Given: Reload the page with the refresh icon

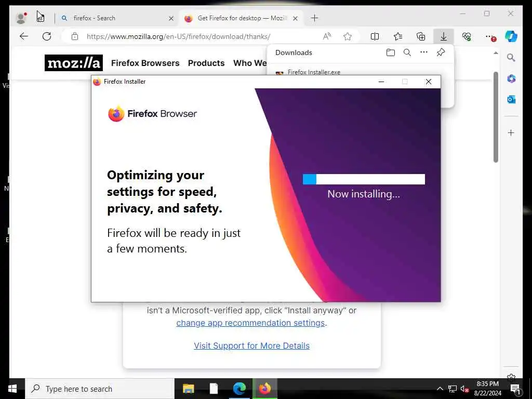Looking at the screenshot, I should coord(47,36).
